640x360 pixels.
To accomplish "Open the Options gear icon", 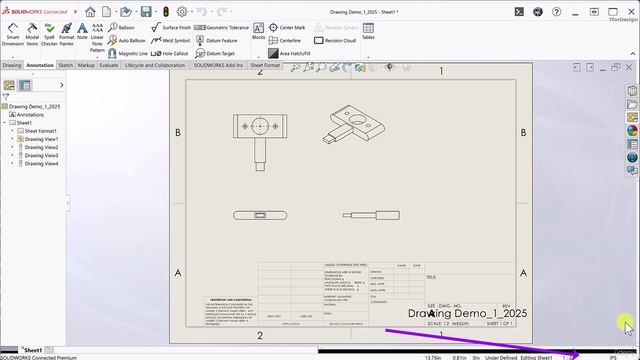I will (x=182, y=12).
